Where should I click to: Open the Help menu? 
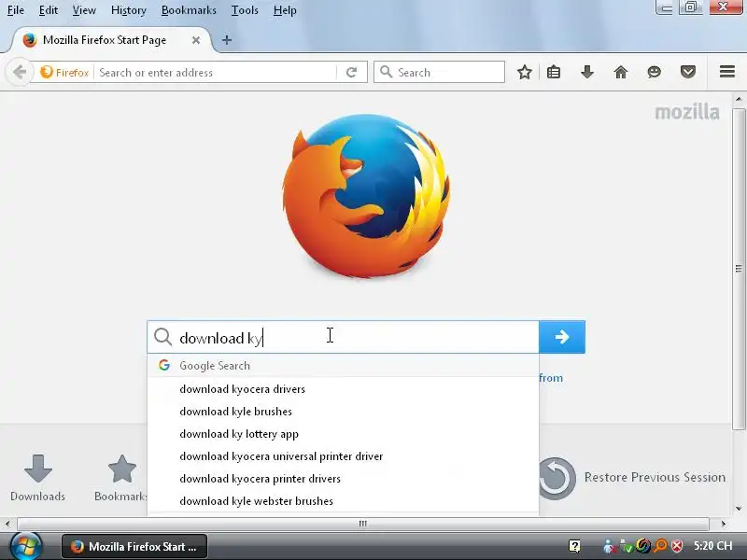(x=285, y=10)
